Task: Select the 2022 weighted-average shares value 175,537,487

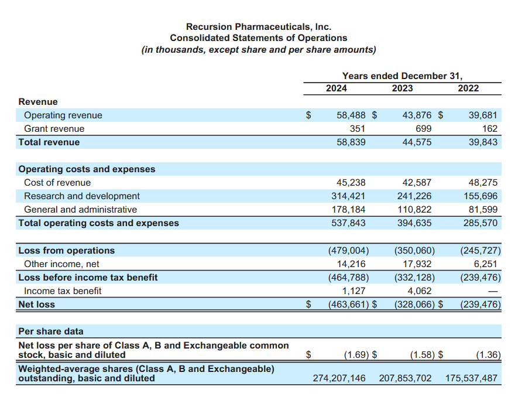Action: pos(471,378)
